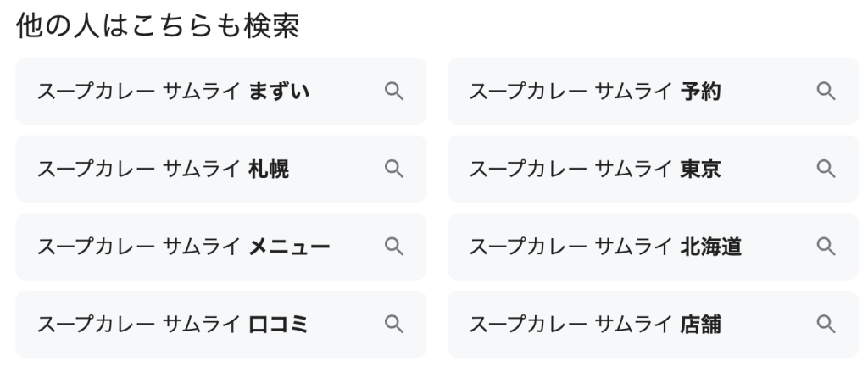Screen dimensions: 868x378
Task: Select the スープカレー サムライ メニュー search
Action: [183, 247]
